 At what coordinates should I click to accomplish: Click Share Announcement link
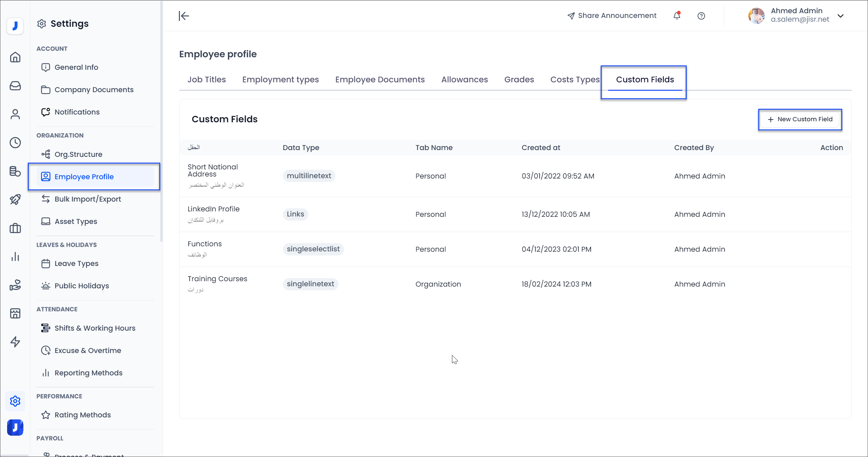point(612,16)
